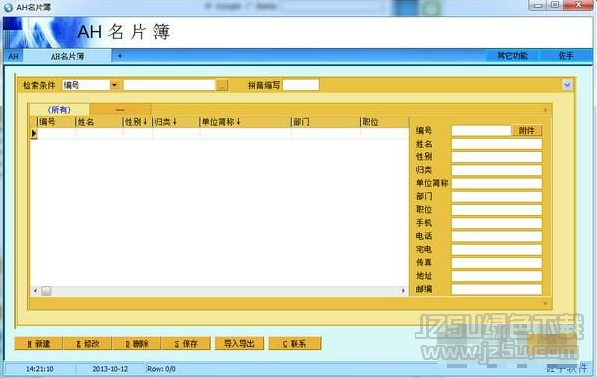
Task: Click the ellipsis browse button beside search box
Action: pos(222,85)
